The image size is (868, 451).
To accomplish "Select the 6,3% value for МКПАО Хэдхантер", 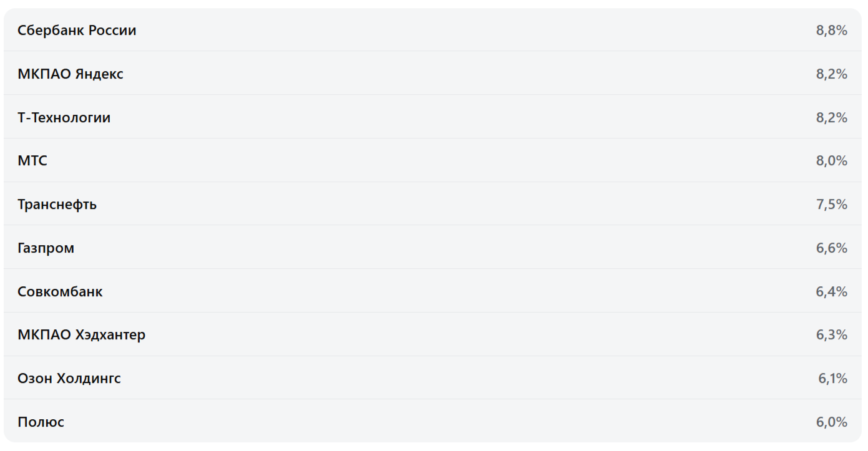I will 831,335.
